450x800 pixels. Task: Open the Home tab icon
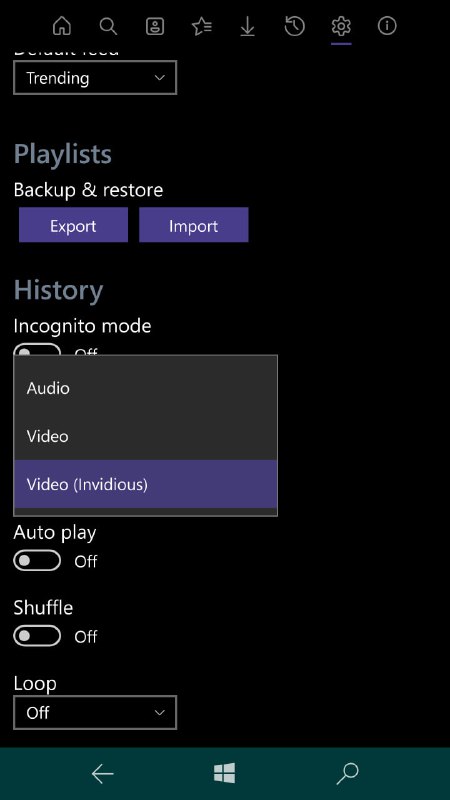coord(62,26)
